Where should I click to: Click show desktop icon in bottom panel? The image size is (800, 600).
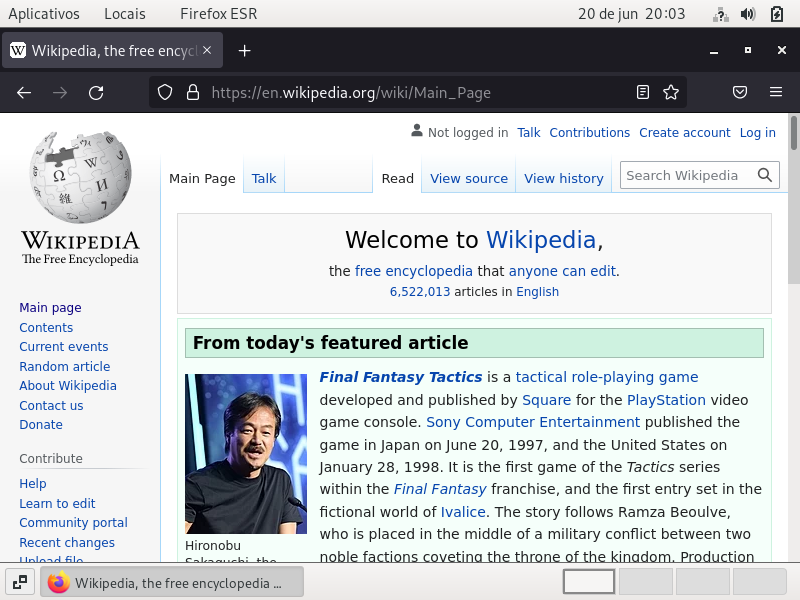click(20, 582)
